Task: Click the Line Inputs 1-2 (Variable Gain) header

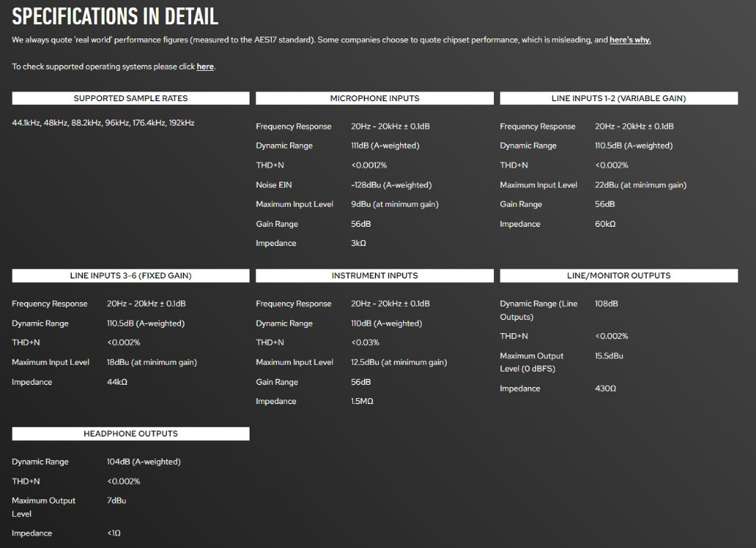Action: (619, 98)
